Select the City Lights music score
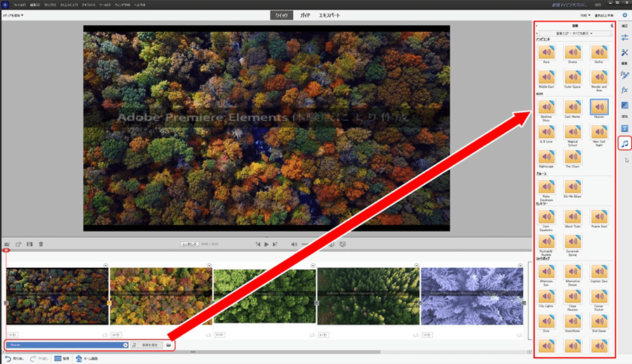632x364 pixels. (x=546, y=298)
